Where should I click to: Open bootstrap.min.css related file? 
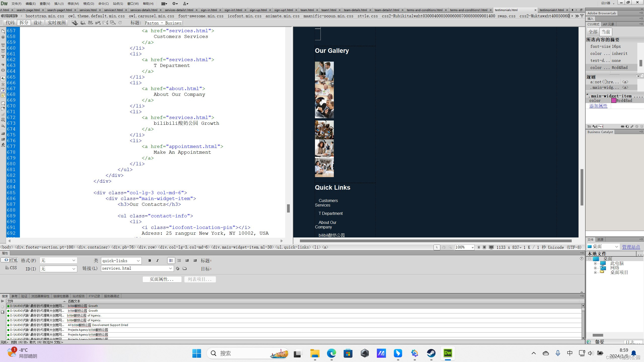click(x=45, y=16)
